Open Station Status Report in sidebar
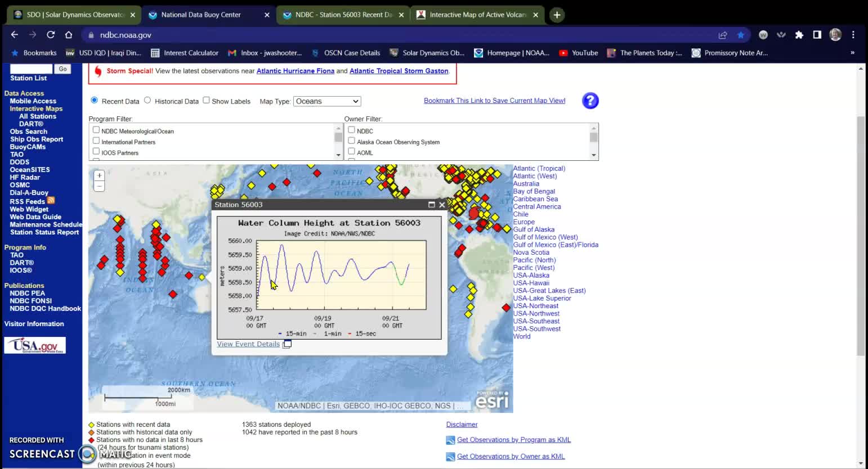Image resolution: width=868 pixels, height=469 pixels. (x=44, y=232)
